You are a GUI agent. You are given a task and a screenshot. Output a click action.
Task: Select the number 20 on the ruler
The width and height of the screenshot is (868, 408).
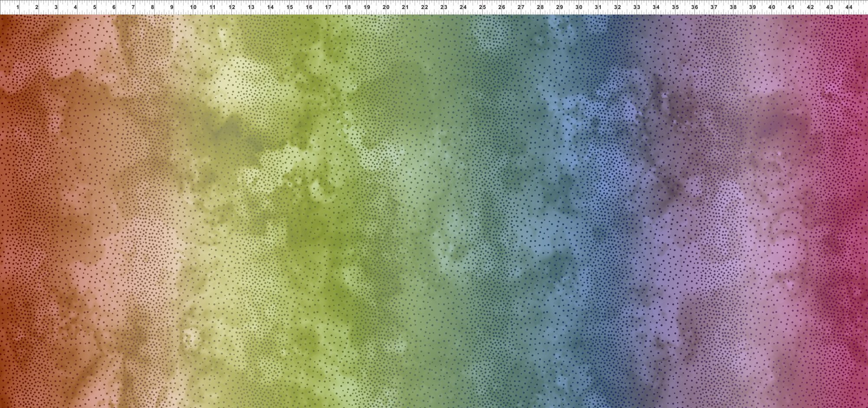tap(386, 7)
